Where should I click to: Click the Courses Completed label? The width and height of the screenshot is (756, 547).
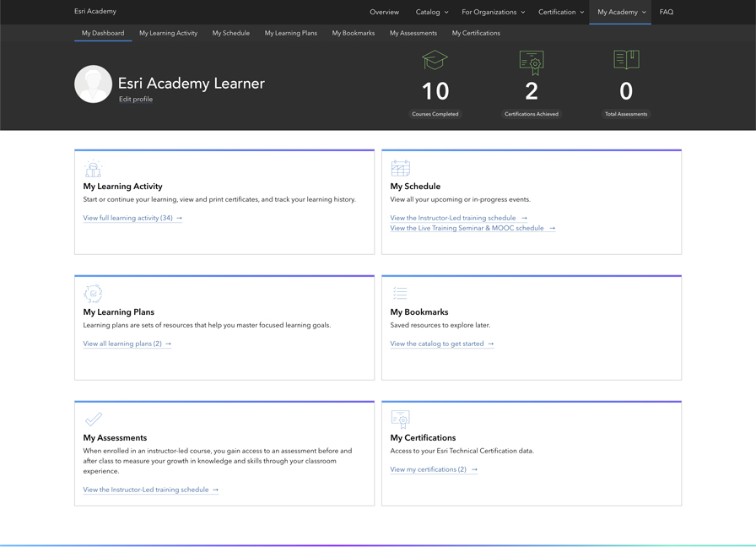click(435, 114)
